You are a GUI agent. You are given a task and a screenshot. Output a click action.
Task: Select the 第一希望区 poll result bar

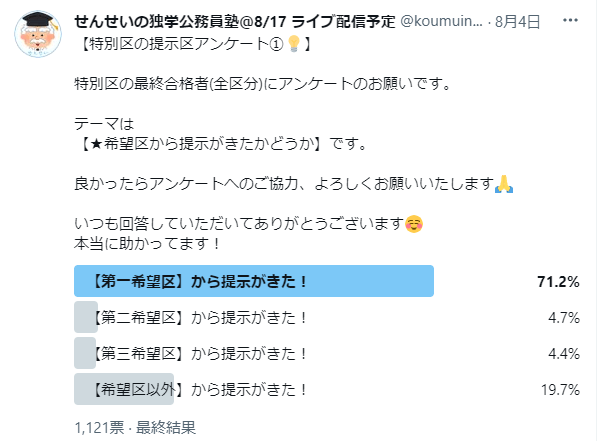coord(254,281)
